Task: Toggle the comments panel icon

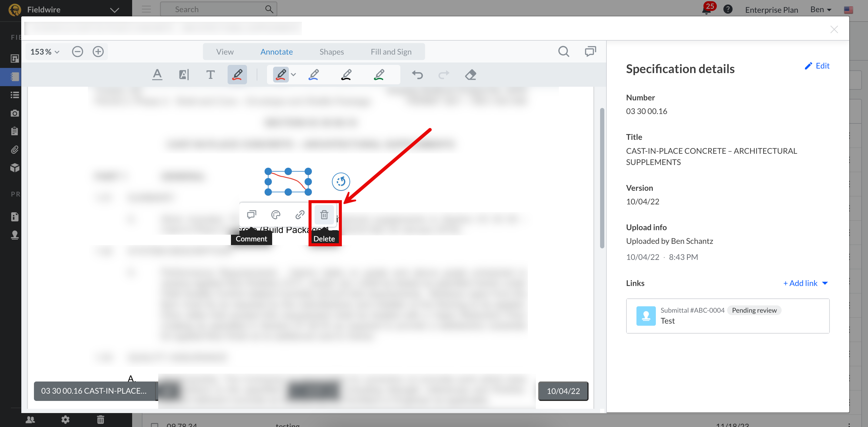Action: [590, 52]
